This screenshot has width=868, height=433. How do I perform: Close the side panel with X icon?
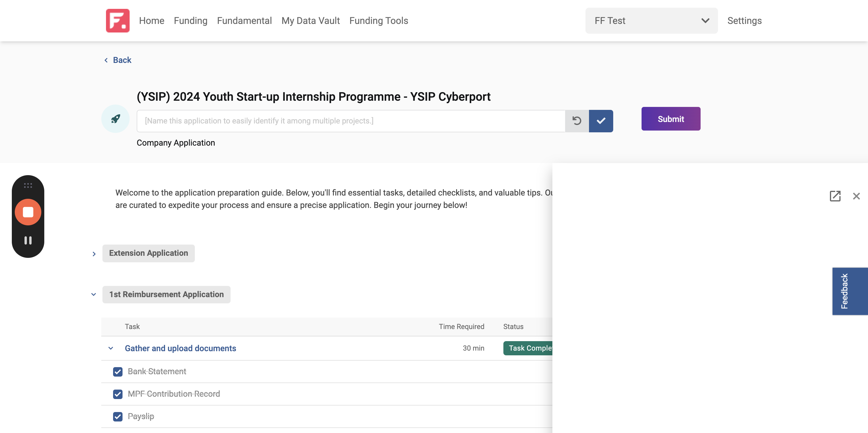(x=856, y=196)
